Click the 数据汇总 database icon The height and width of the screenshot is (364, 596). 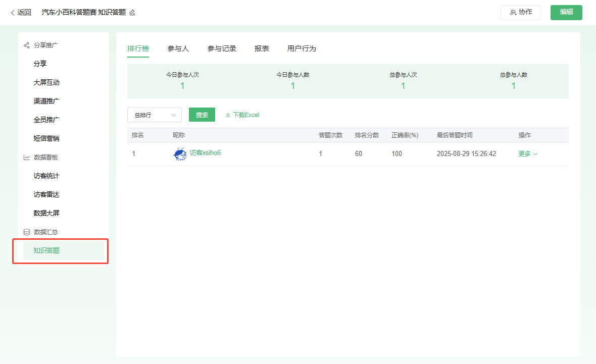point(27,232)
